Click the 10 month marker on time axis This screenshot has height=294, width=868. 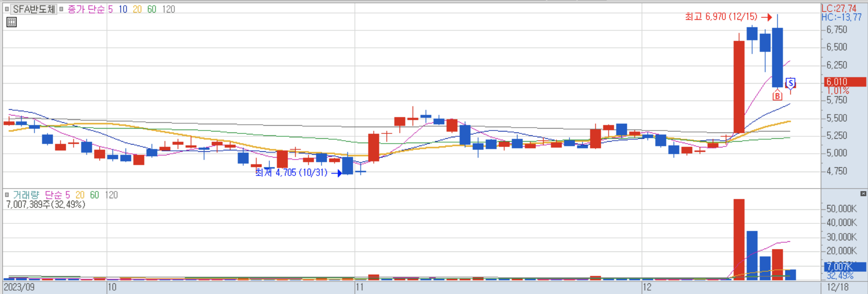coord(112,287)
